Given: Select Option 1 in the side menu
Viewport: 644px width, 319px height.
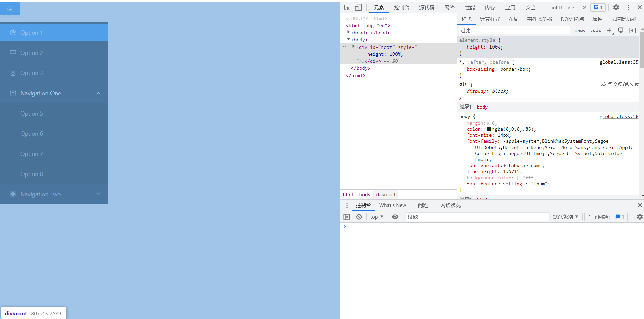Looking at the screenshot, I should coord(54,33).
